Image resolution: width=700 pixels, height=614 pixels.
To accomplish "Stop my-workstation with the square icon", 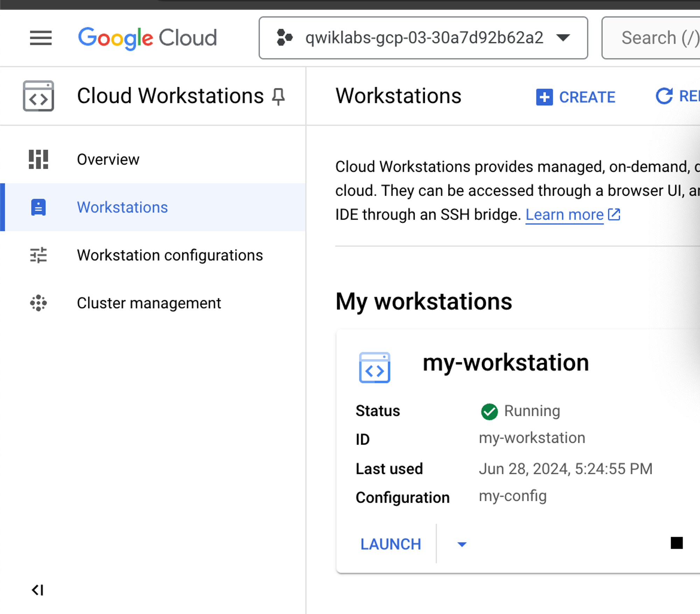I will point(677,543).
